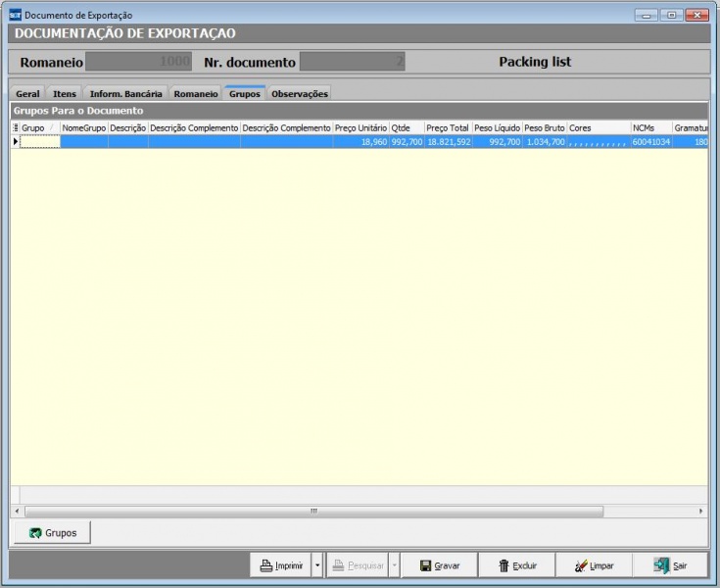This screenshot has width=720, height=588.
Task: Click the Grupos button icon
Action: pos(35,532)
